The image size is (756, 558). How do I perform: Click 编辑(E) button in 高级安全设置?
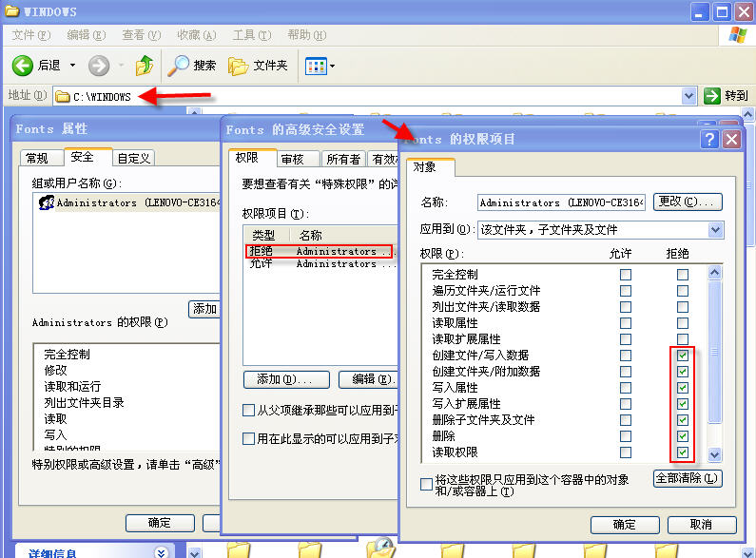click(368, 379)
